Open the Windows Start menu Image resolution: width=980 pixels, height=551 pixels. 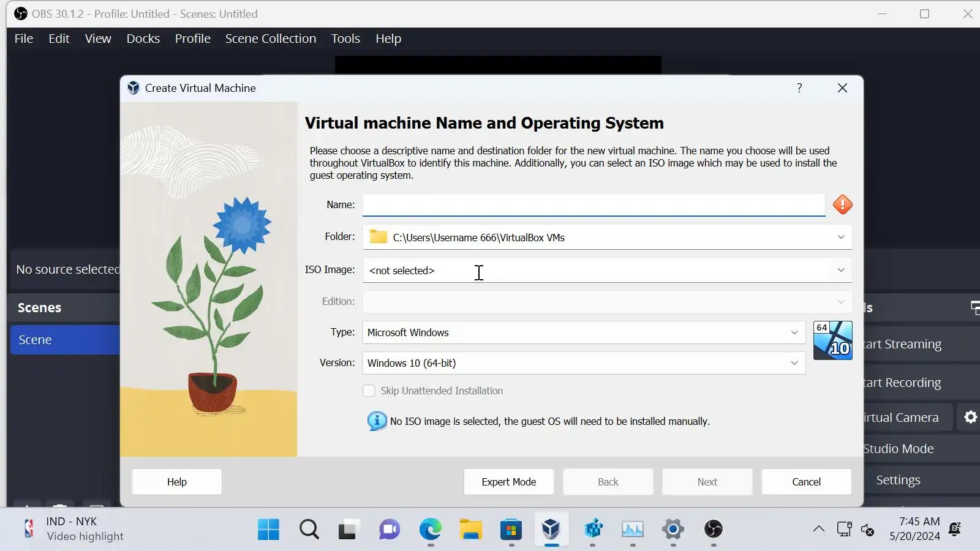pyautogui.click(x=268, y=529)
